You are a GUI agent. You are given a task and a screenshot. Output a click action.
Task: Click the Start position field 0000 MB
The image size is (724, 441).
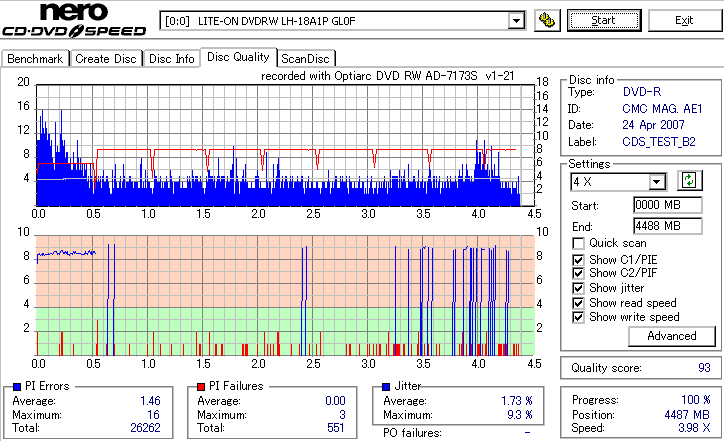[668, 205]
